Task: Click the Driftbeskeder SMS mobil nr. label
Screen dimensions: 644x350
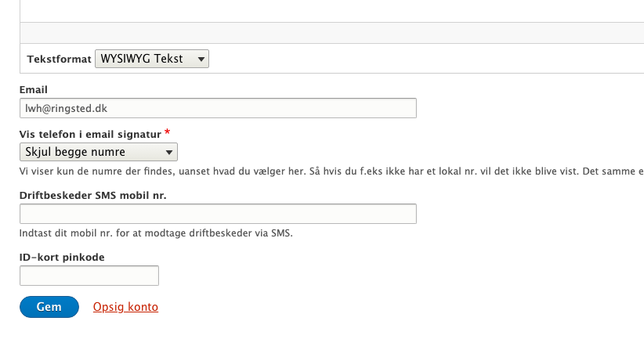Action: point(93,194)
